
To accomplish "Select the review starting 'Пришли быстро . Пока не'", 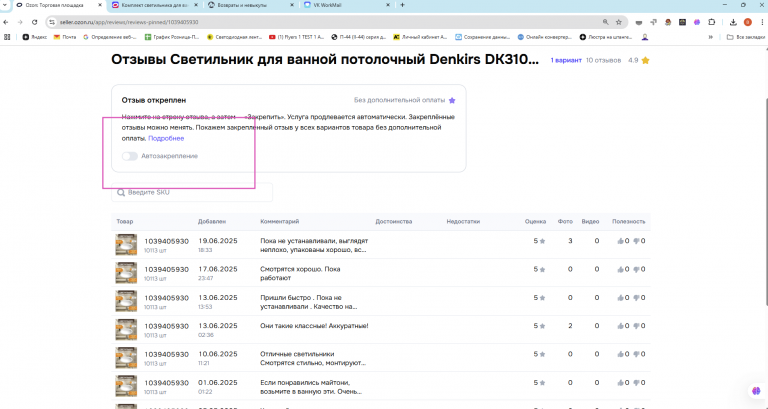I will pyautogui.click(x=309, y=302).
